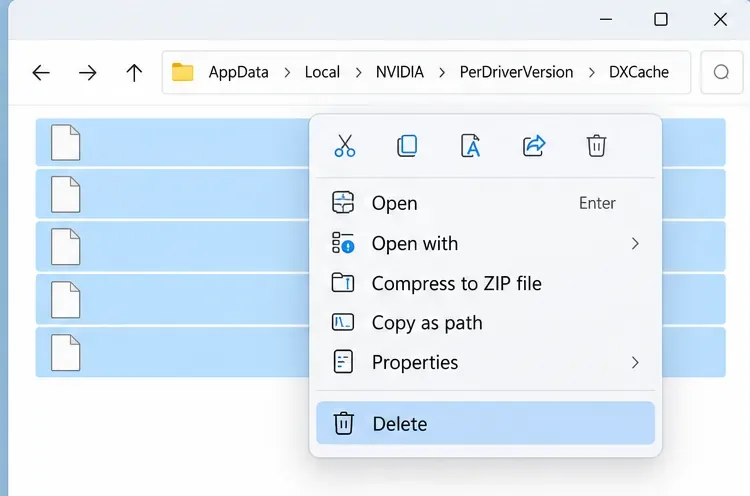This screenshot has height=496, width=750.
Task: Click the Copy as path icon
Action: 343,322
